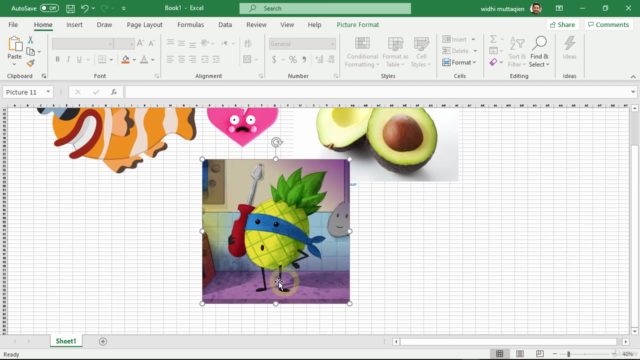This screenshot has width=640, height=360.
Task: Click the Center align icon
Action: 181,60
